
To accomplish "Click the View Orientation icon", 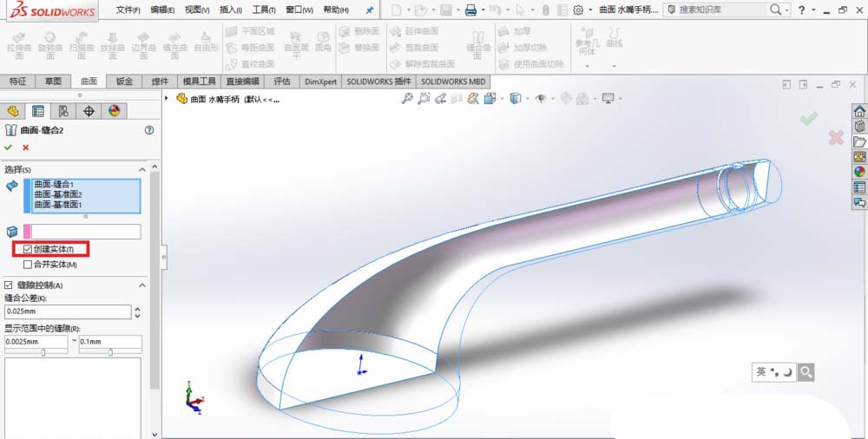I will click(x=490, y=99).
